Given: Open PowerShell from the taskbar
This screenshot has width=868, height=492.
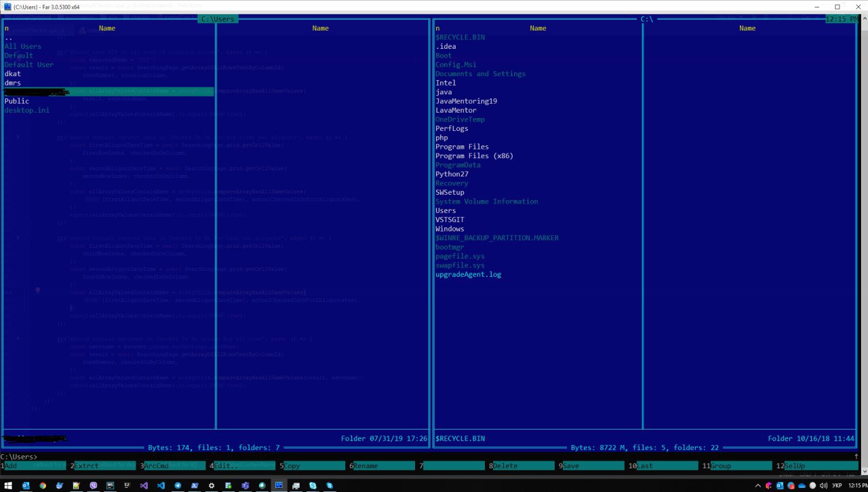Looking at the screenshot, I should click(x=195, y=486).
